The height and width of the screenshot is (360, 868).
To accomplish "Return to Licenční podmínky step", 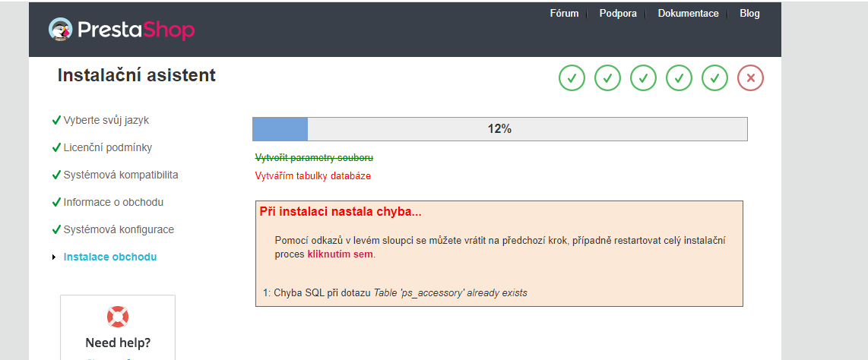I will pyautogui.click(x=107, y=147).
